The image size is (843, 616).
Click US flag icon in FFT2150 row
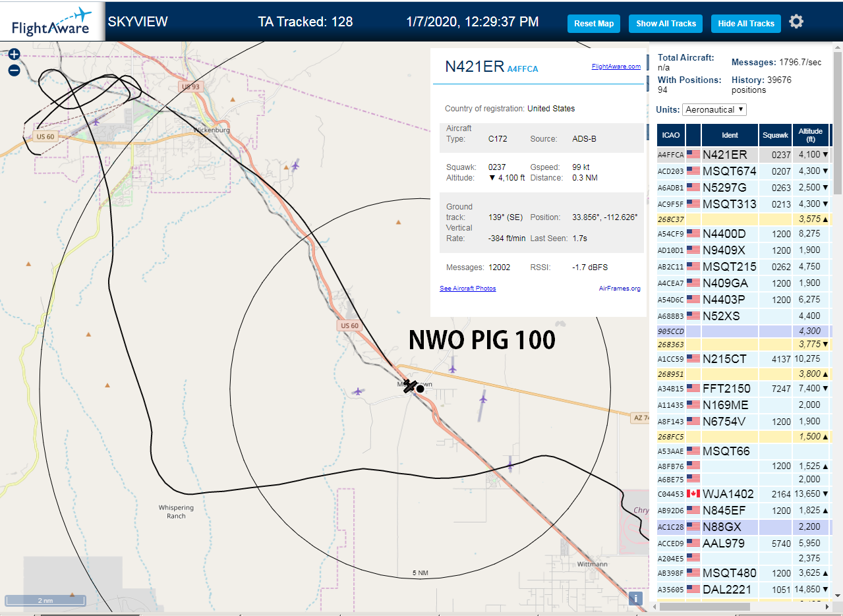coord(693,388)
